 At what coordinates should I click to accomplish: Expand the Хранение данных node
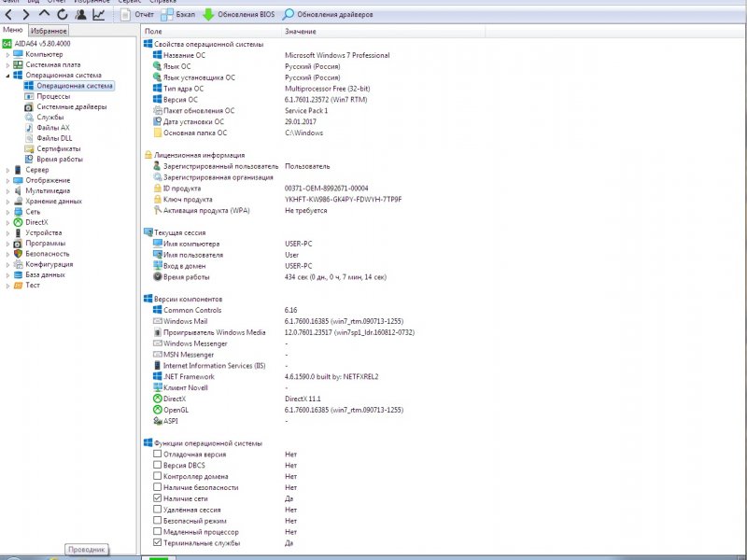[x=7, y=202]
